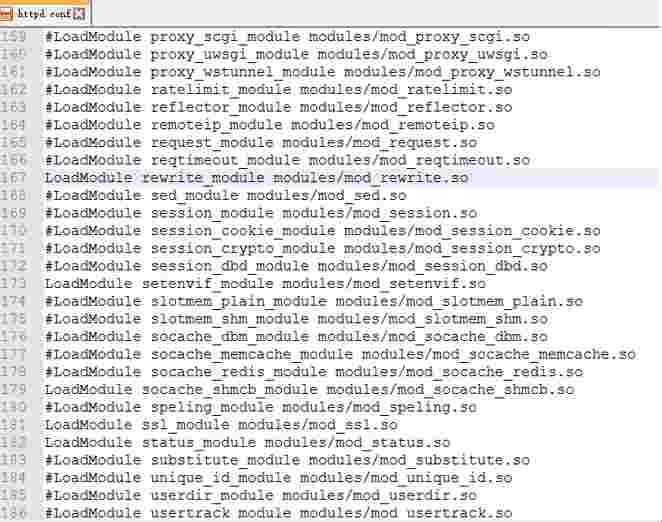Click line with mod_status.so
The width and height of the screenshot is (662, 522).
(248, 443)
